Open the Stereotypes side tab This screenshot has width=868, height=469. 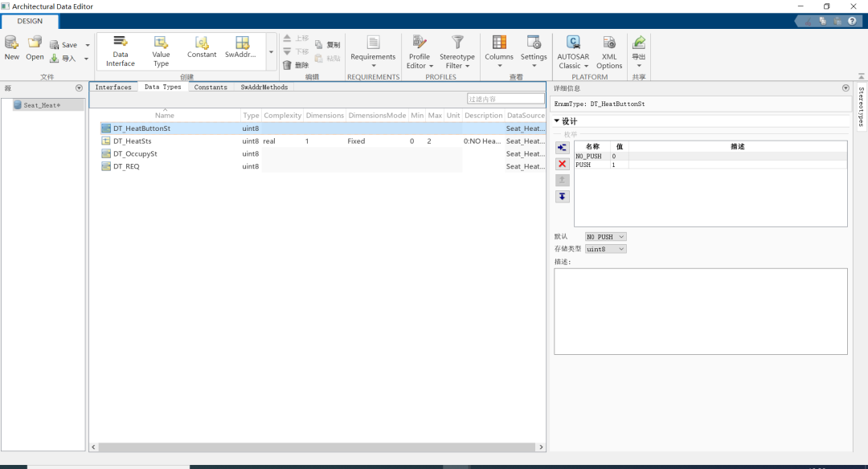[x=862, y=107]
